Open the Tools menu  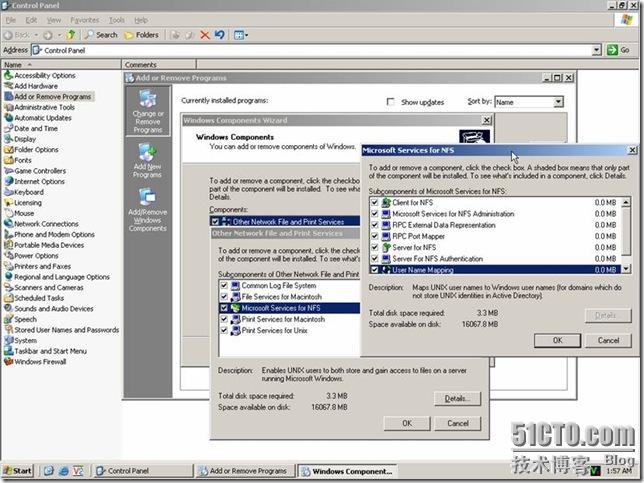pos(117,20)
